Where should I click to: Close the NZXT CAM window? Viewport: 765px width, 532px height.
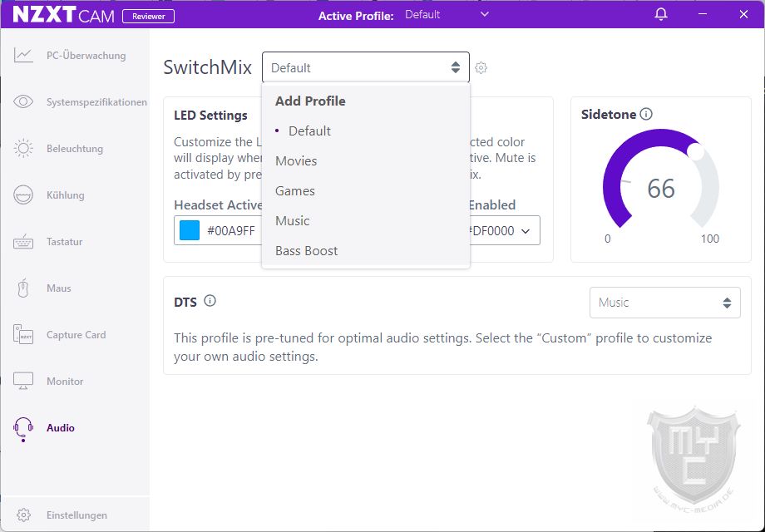click(x=743, y=15)
